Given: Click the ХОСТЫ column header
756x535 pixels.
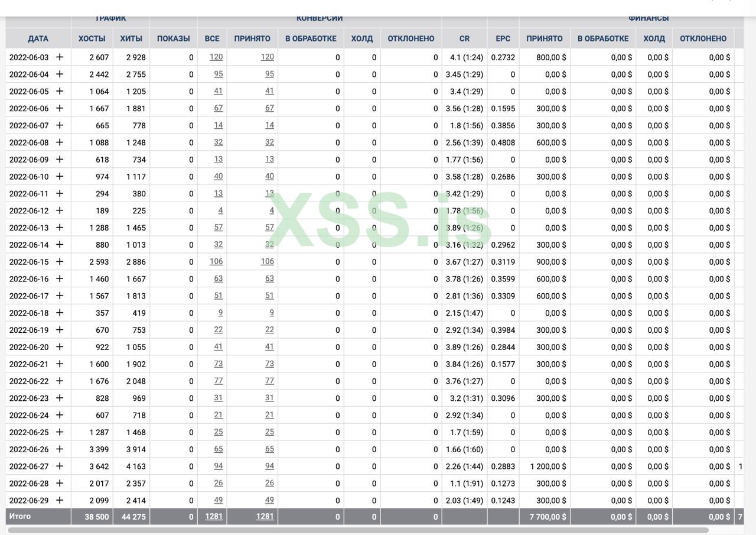Looking at the screenshot, I should tap(92, 38).
